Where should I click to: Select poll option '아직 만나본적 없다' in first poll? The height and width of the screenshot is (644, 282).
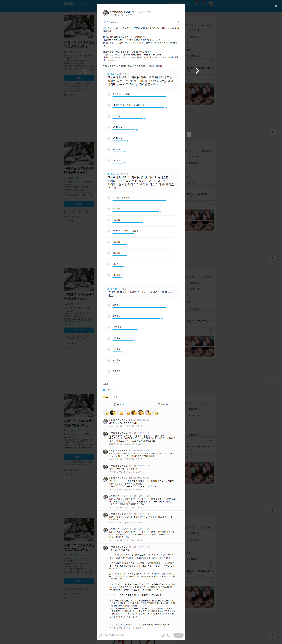(x=141, y=95)
